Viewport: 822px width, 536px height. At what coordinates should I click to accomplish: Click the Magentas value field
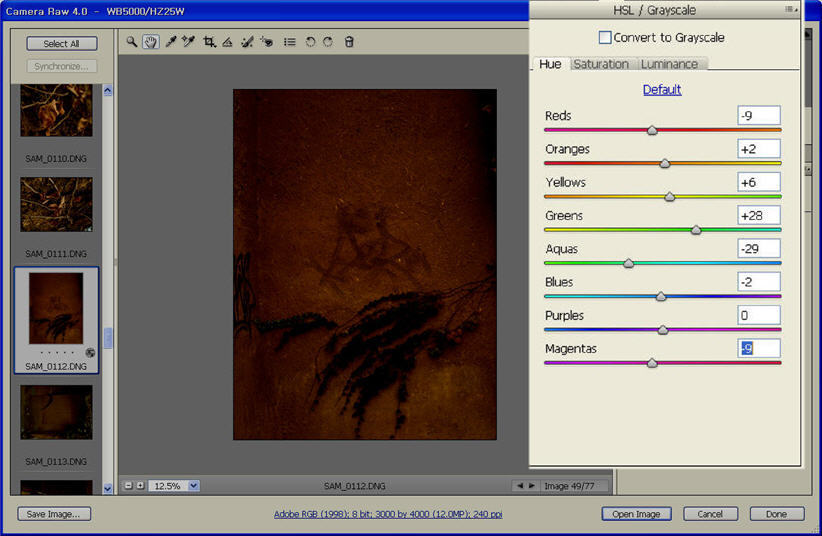(759, 348)
